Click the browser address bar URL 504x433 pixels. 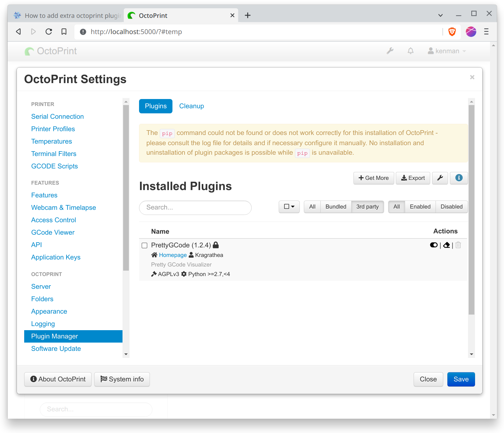pos(136,32)
